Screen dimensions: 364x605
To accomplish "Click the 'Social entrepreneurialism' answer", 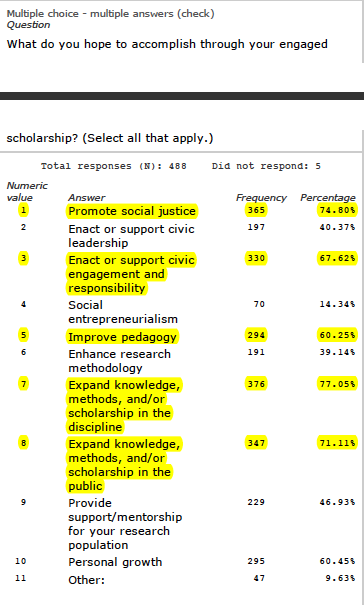I will [x=123, y=312].
